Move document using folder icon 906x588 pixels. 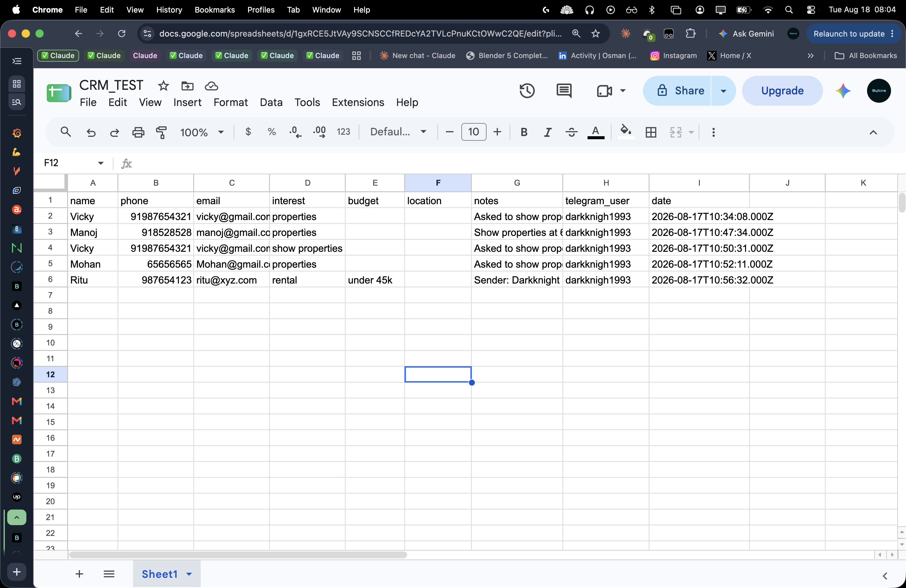[x=187, y=86]
